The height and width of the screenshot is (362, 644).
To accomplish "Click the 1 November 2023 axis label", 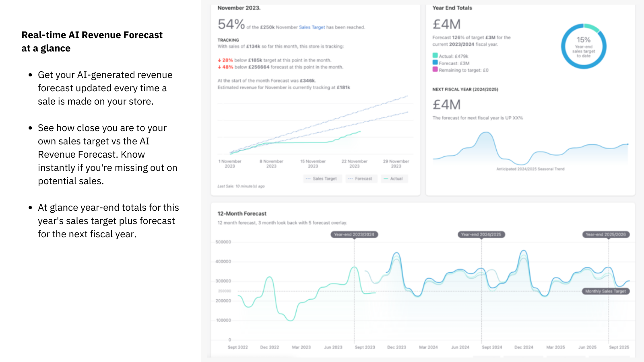I will point(230,164).
